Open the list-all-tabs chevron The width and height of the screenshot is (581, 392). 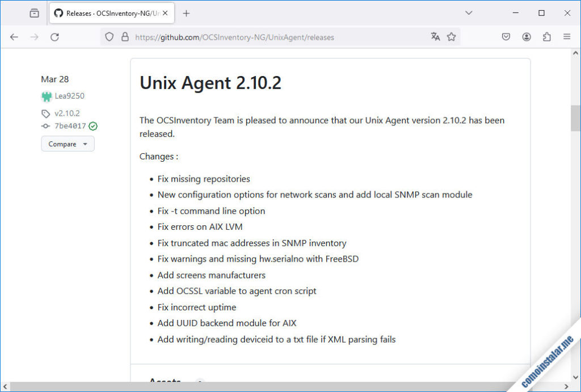(469, 12)
